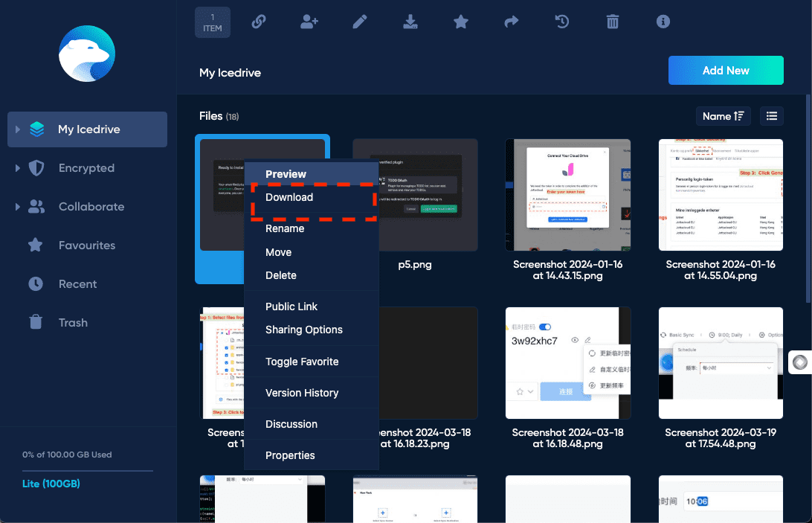Open Version History clock icon
Image resolution: width=812 pixels, height=523 pixels.
[561, 22]
